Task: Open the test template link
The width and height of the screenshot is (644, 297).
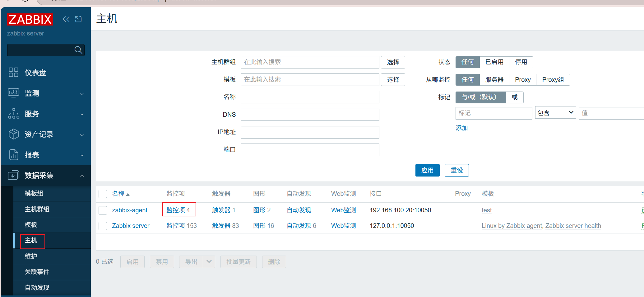Action: (x=487, y=210)
